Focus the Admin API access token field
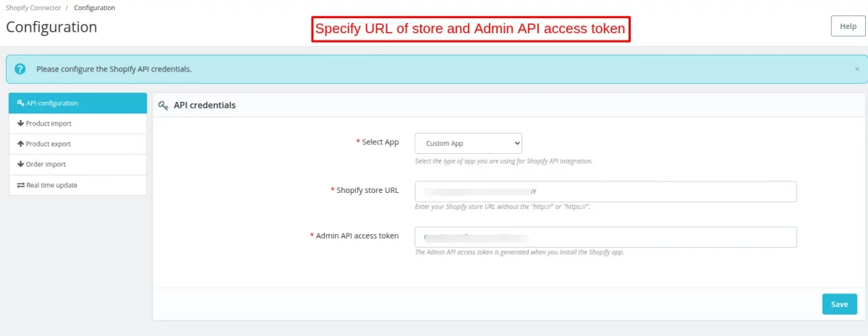The height and width of the screenshot is (336, 868). [x=605, y=237]
